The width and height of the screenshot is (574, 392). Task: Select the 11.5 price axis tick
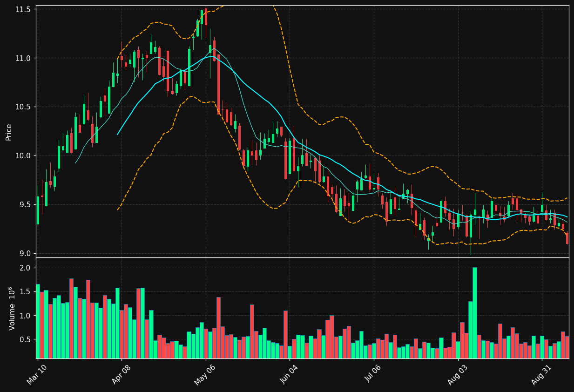coord(23,9)
